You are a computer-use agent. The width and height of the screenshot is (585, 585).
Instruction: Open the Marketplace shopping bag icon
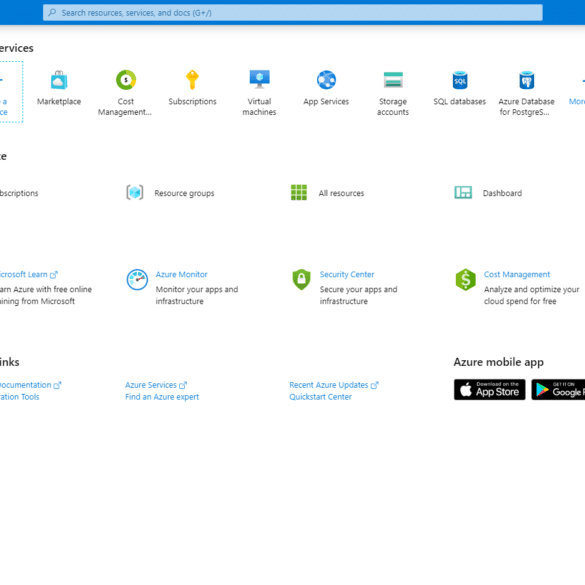point(59,80)
